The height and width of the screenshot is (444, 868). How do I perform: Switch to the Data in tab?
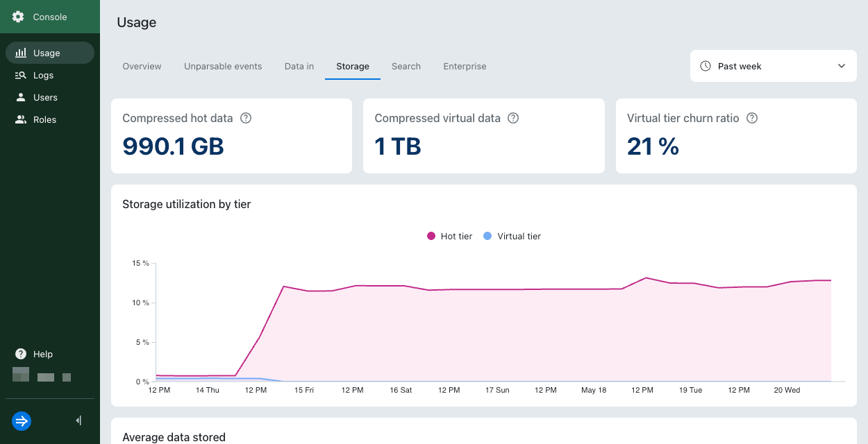pyautogui.click(x=299, y=67)
